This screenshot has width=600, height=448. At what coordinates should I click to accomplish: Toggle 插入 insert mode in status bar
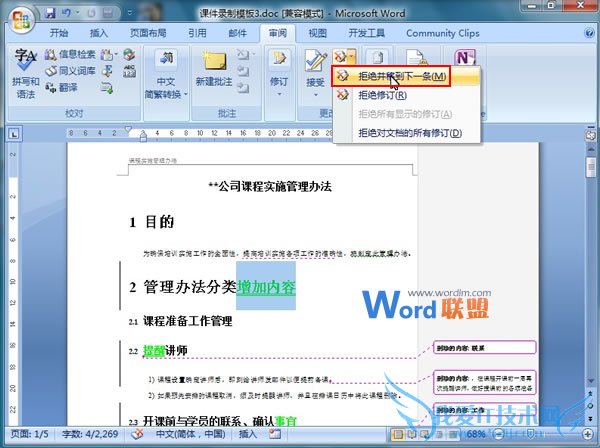pyautogui.click(x=248, y=434)
